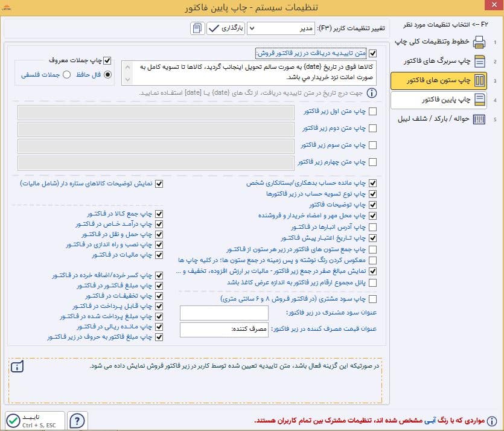Click the info icon in the description box
Viewport: 504px width, 431px height.
(18, 366)
